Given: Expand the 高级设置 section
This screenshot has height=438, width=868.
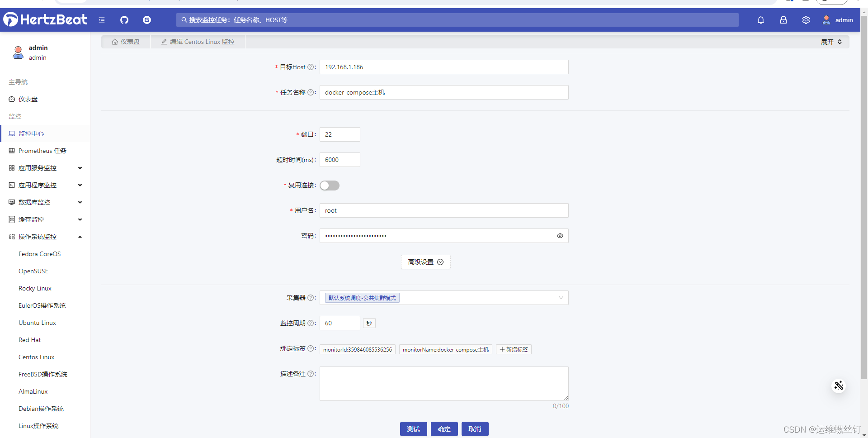Looking at the screenshot, I should point(426,262).
